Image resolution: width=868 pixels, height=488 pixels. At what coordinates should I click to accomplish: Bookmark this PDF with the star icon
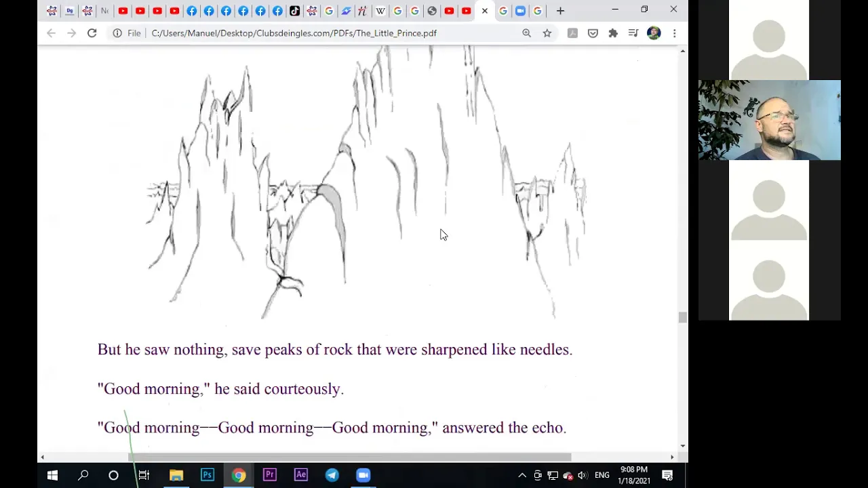tap(547, 33)
